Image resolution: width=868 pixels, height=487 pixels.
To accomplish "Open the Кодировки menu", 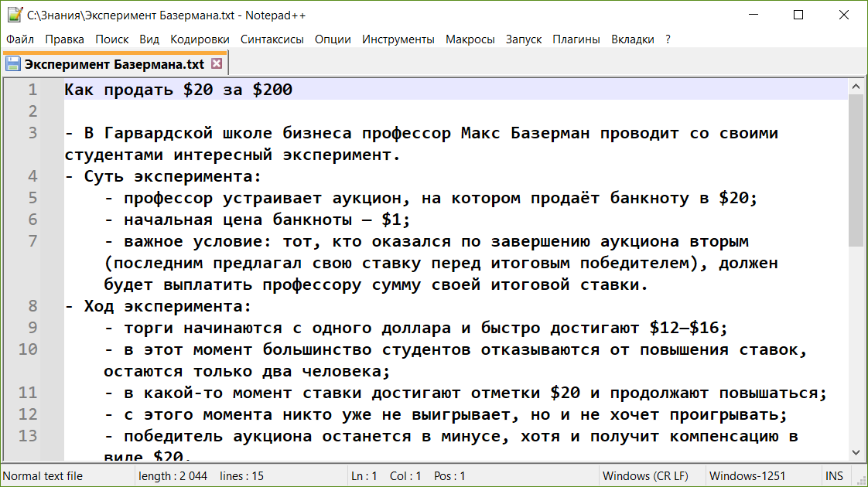I will (x=199, y=39).
